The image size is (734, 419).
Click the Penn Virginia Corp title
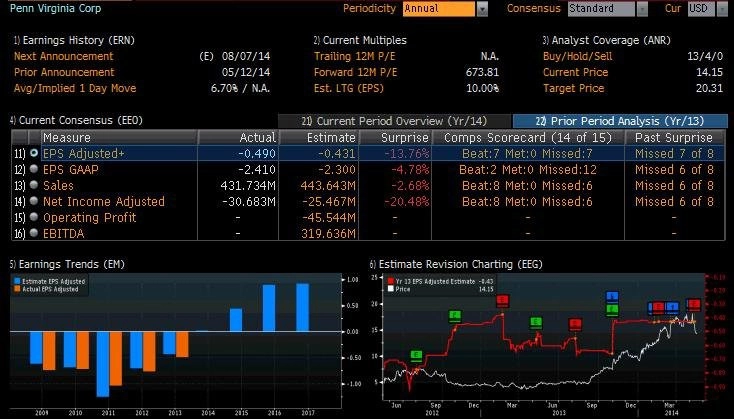55,8
